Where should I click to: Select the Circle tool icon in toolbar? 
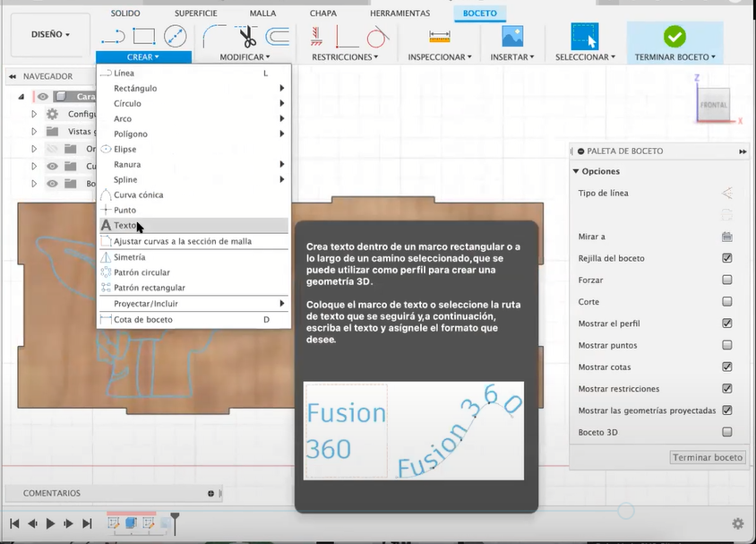click(x=175, y=36)
